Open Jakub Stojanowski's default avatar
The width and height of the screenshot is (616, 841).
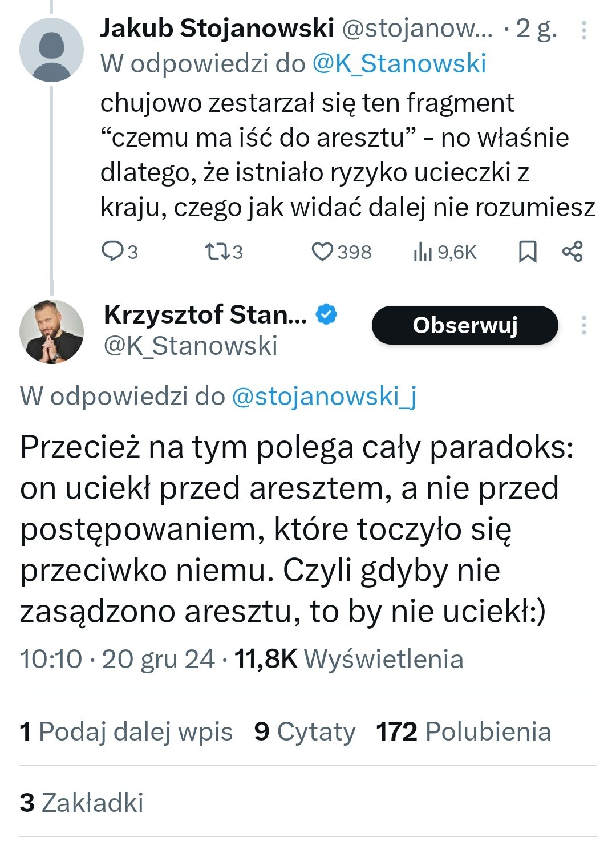point(51,50)
